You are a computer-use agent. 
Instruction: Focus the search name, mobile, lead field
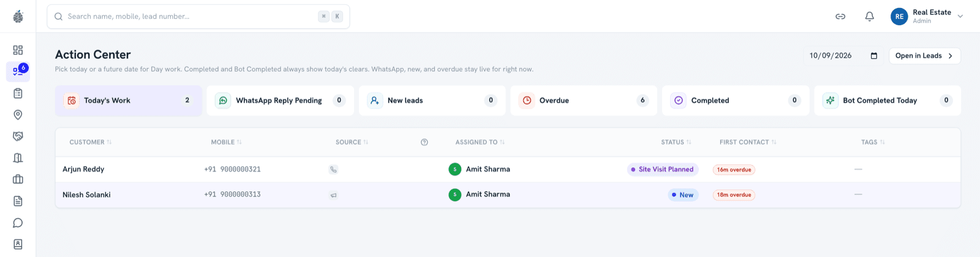[x=198, y=17]
